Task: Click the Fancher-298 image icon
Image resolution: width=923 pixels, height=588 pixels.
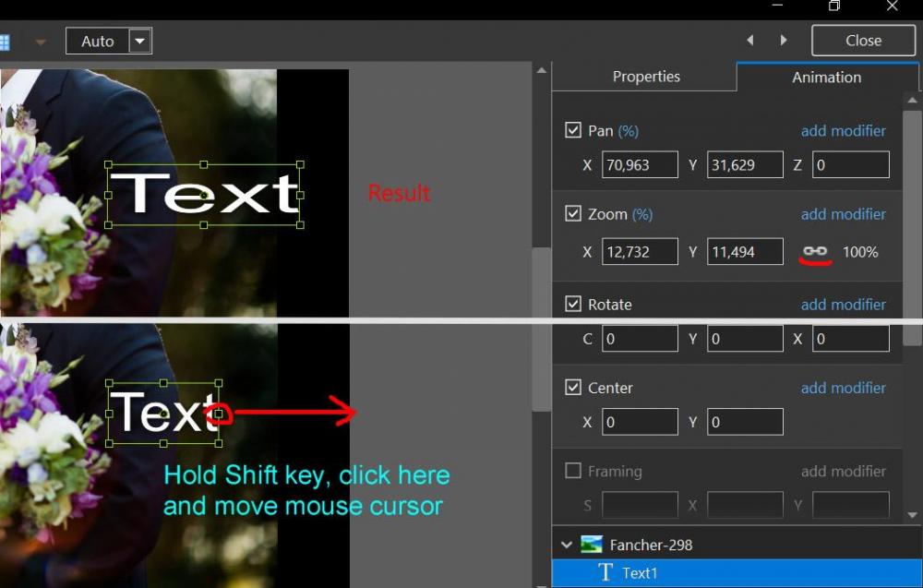Action: point(591,545)
